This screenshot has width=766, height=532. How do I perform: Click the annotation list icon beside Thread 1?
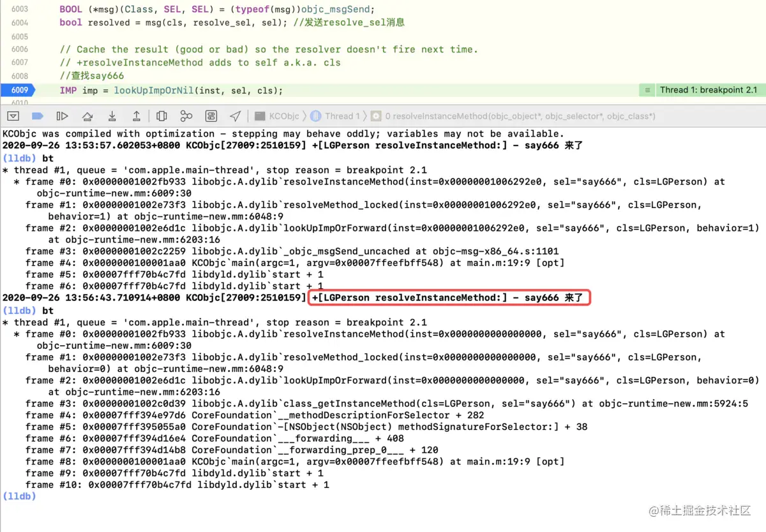click(647, 90)
